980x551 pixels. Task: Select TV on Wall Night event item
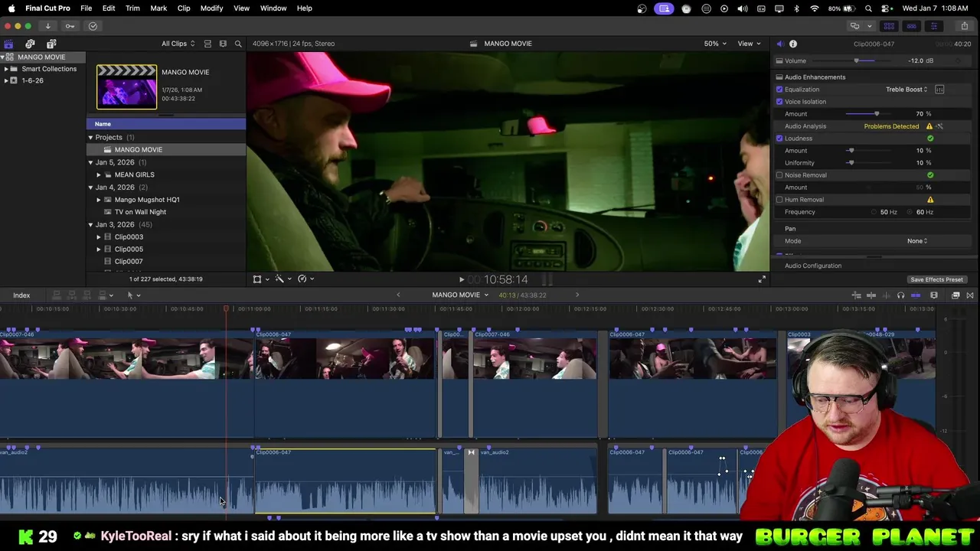click(140, 212)
